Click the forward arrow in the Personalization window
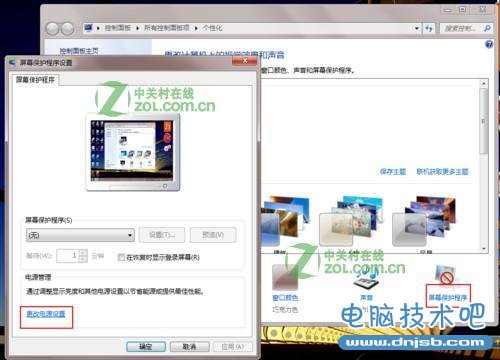 click(x=68, y=29)
